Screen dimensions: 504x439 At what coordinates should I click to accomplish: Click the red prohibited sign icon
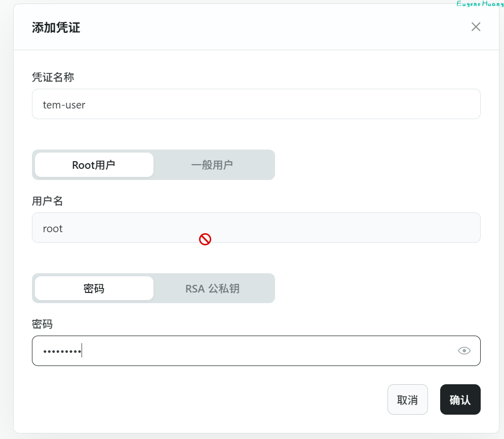point(205,239)
